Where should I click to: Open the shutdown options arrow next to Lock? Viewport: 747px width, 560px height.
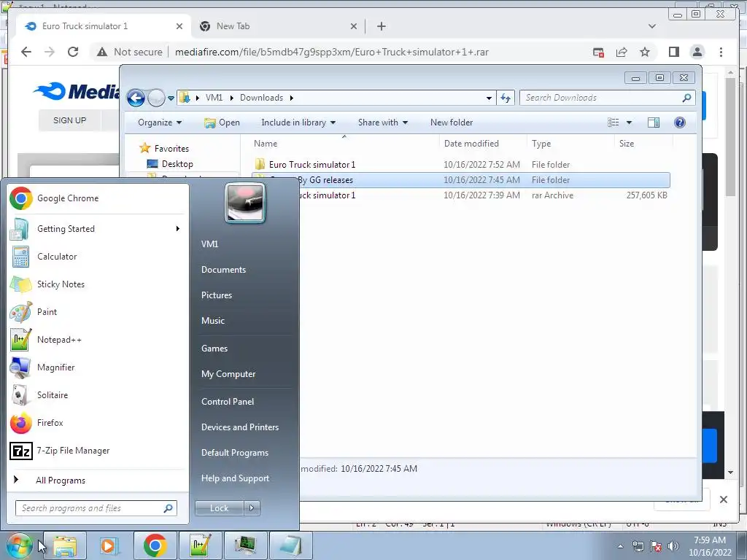point(252,508)
